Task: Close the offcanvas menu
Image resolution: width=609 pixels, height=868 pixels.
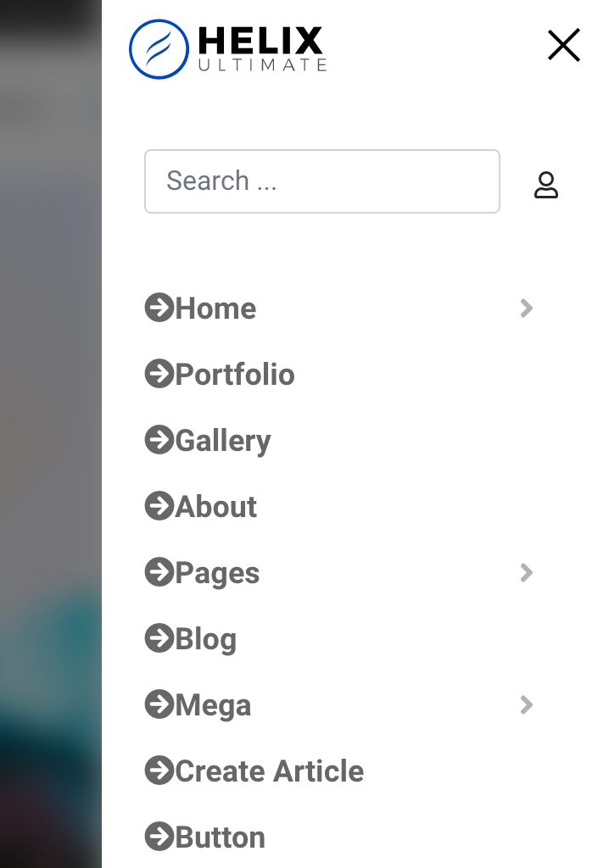Action: click(563, 46)
